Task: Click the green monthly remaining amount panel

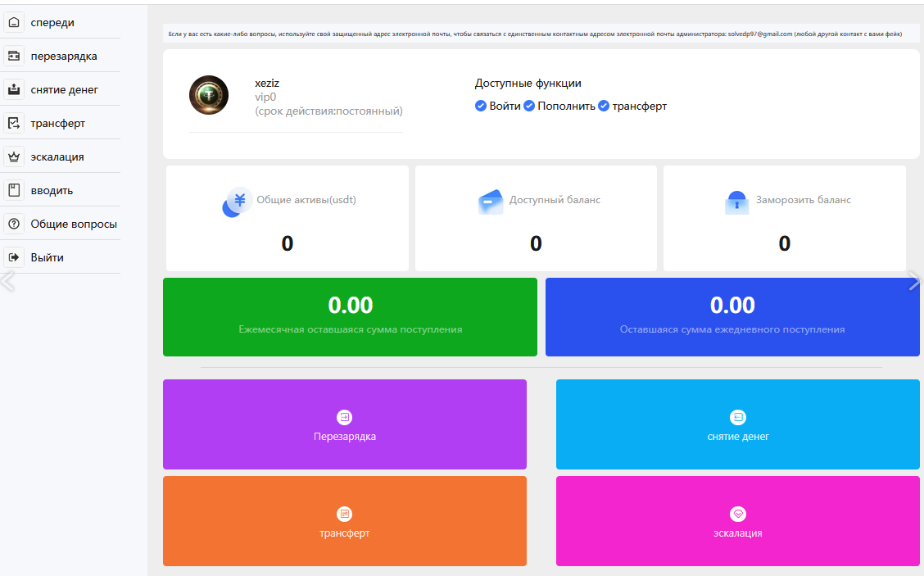Action: click(x=350, y=317)
